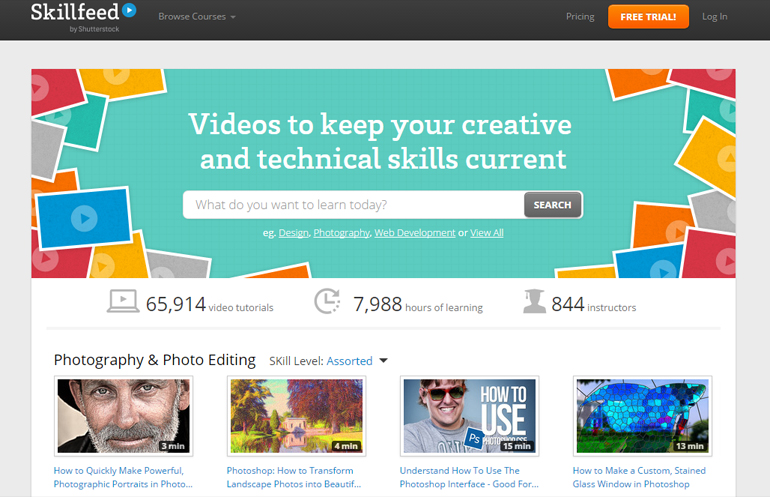Click the blue play card in the banner

tap(84, 218)
